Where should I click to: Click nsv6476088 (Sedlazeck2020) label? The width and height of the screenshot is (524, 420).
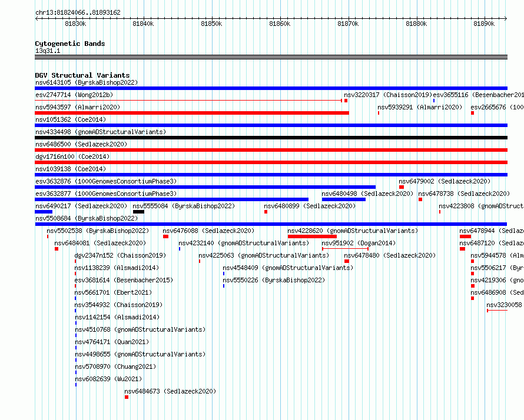click(x=208, y=231)
